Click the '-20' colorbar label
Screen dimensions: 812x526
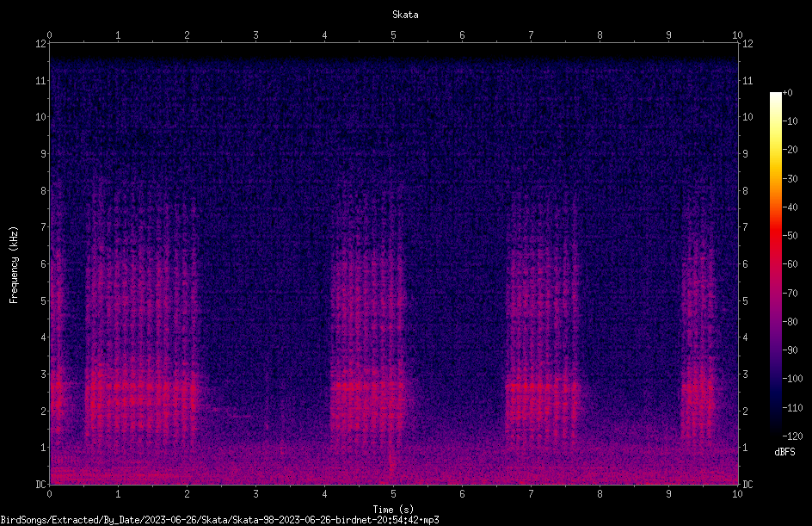(790, 150)
